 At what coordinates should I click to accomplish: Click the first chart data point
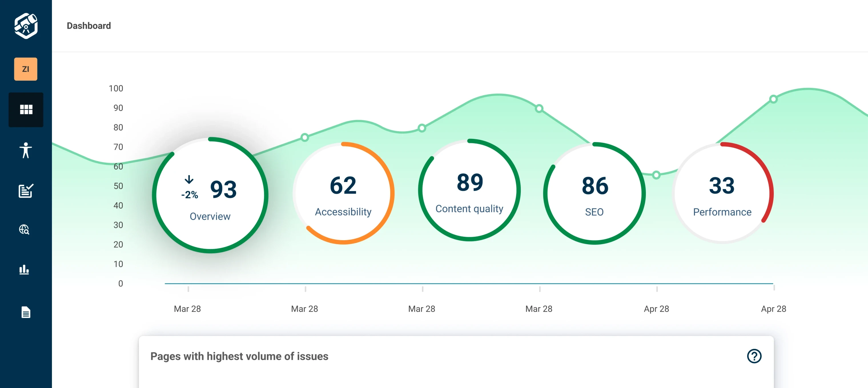click(x=305, y=138)
